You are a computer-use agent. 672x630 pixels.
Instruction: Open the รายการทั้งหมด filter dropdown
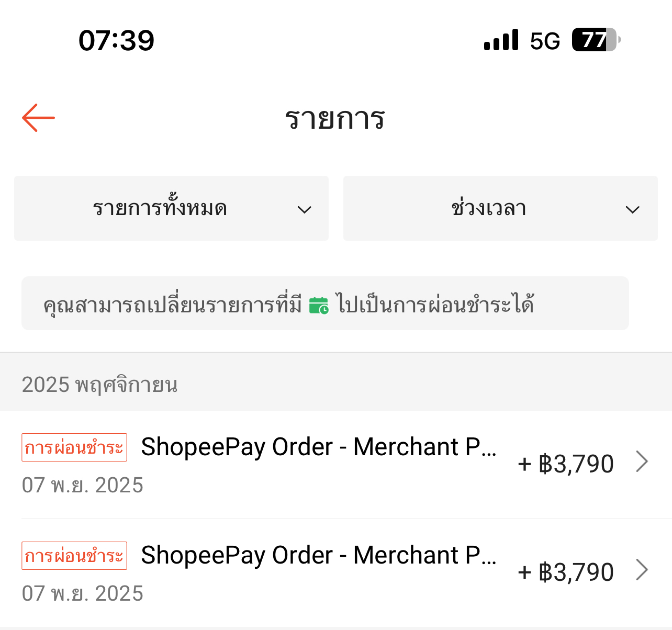tap(171, 208)
